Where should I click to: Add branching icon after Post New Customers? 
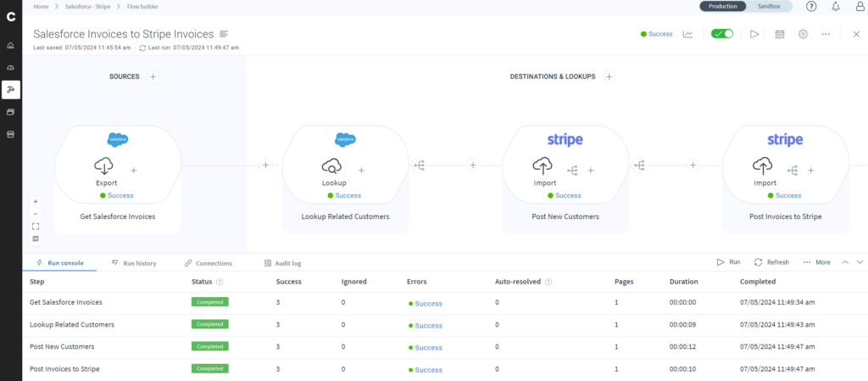[639, 165]
